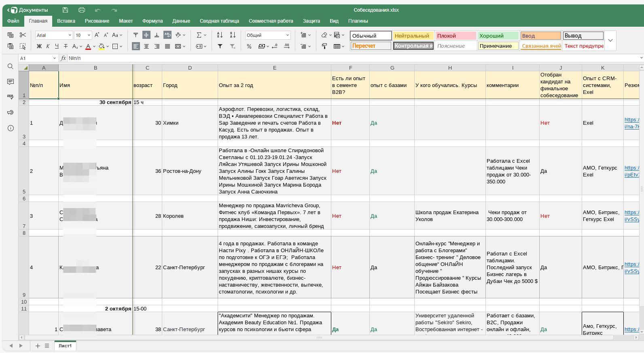Toggle Bold (Ж) formatting

click(x=39, y=47)
